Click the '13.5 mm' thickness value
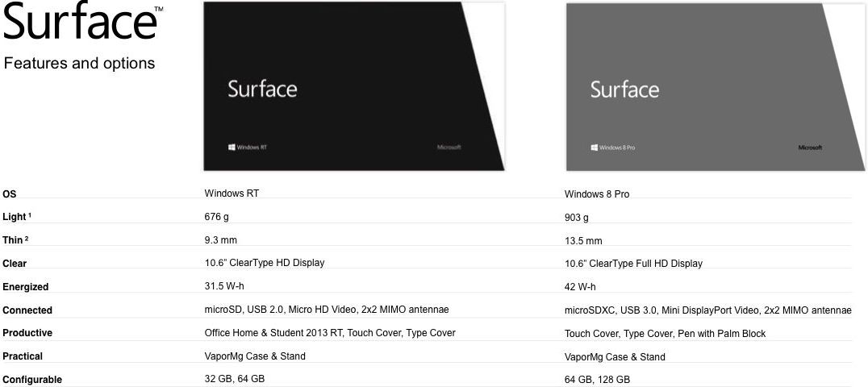 (x=583, y=241)
